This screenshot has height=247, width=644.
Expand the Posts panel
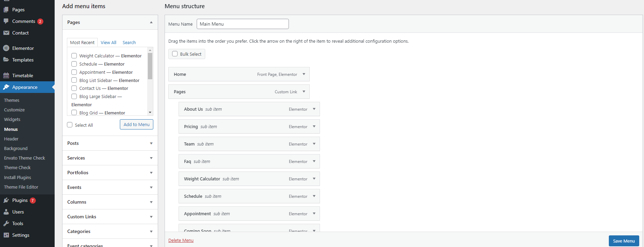(151, 143)
